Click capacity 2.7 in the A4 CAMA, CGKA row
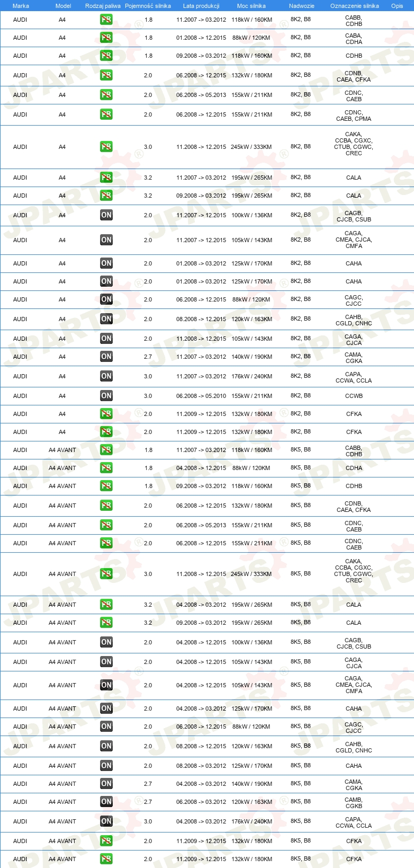 tap(148, 357)
